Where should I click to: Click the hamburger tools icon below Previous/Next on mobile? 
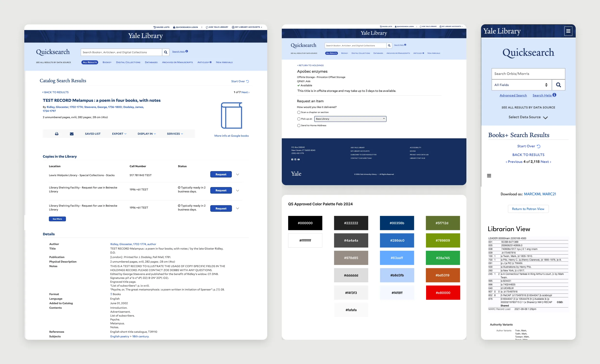pos(489,176)
